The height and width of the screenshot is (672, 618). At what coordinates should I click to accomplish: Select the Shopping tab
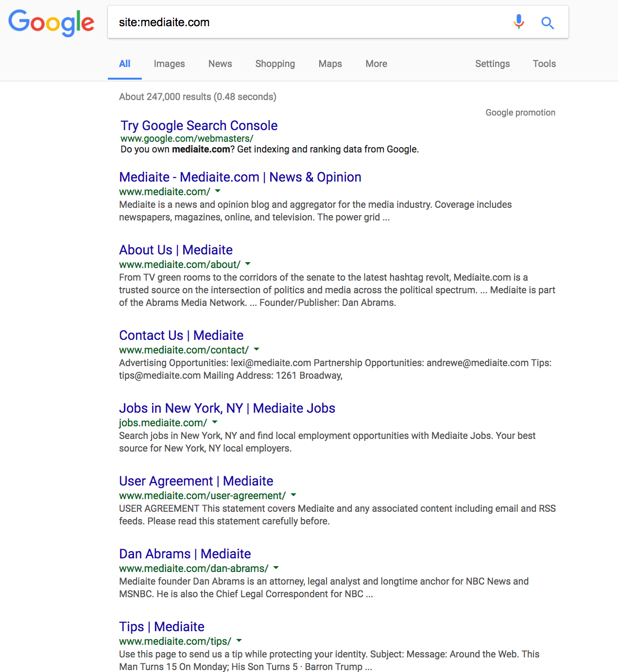[275, 64]
